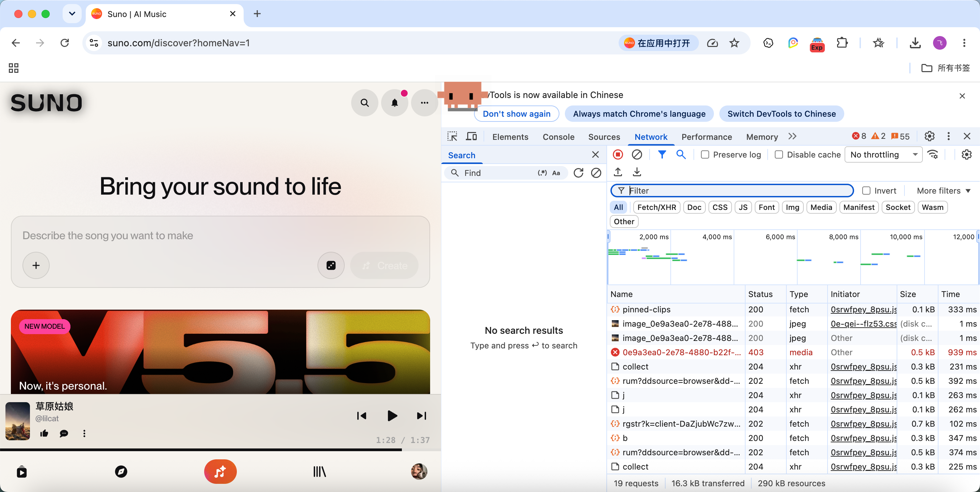
Task: Skip to the next track
Action: [x=422, y=416]
